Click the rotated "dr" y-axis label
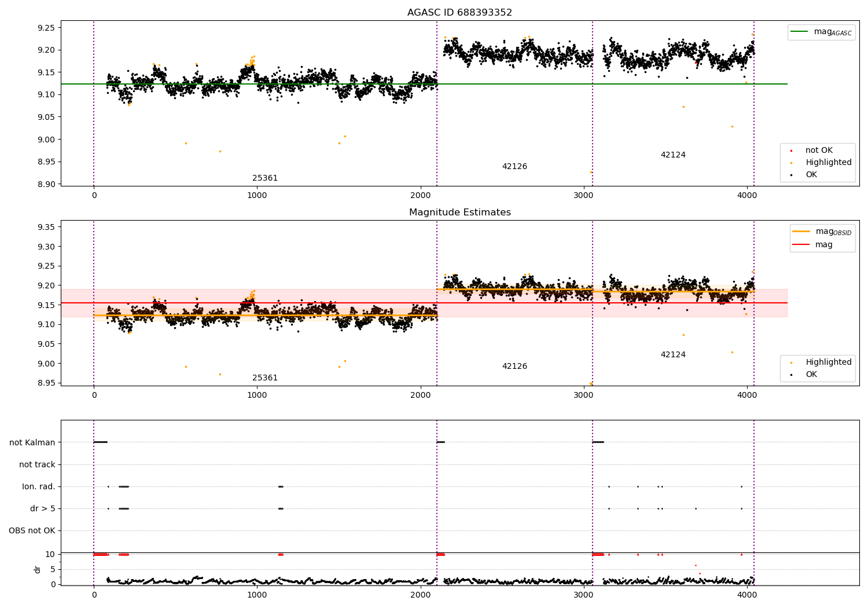Screen dimensions: 868x608 tap(38, 569)
